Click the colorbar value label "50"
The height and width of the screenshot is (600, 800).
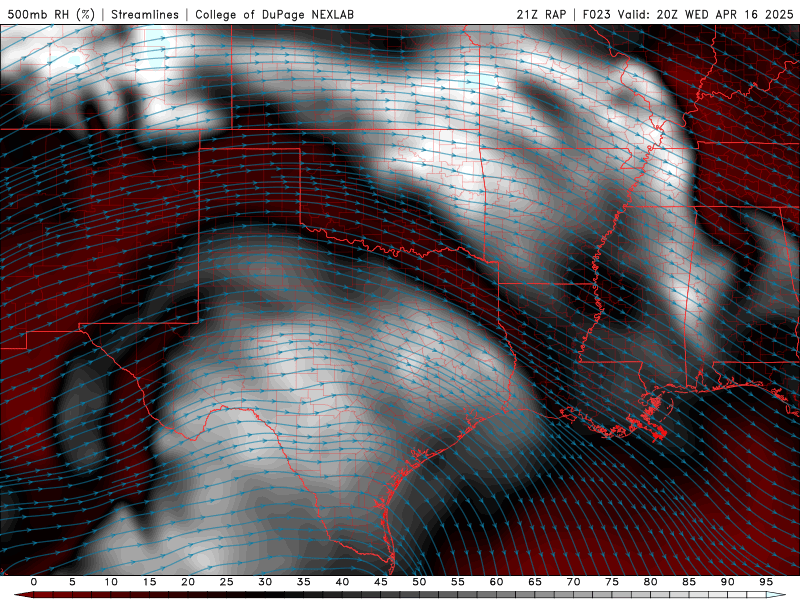click(x=419, y=582)
